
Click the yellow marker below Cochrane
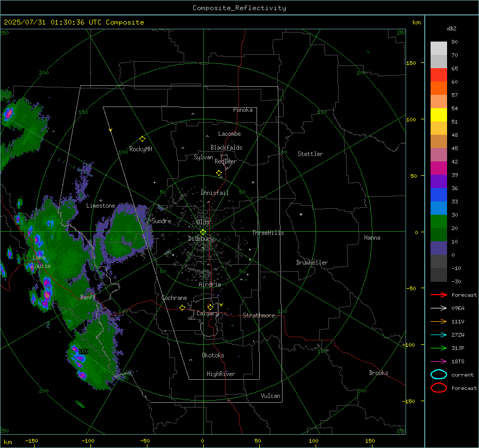tap(182, 307)
